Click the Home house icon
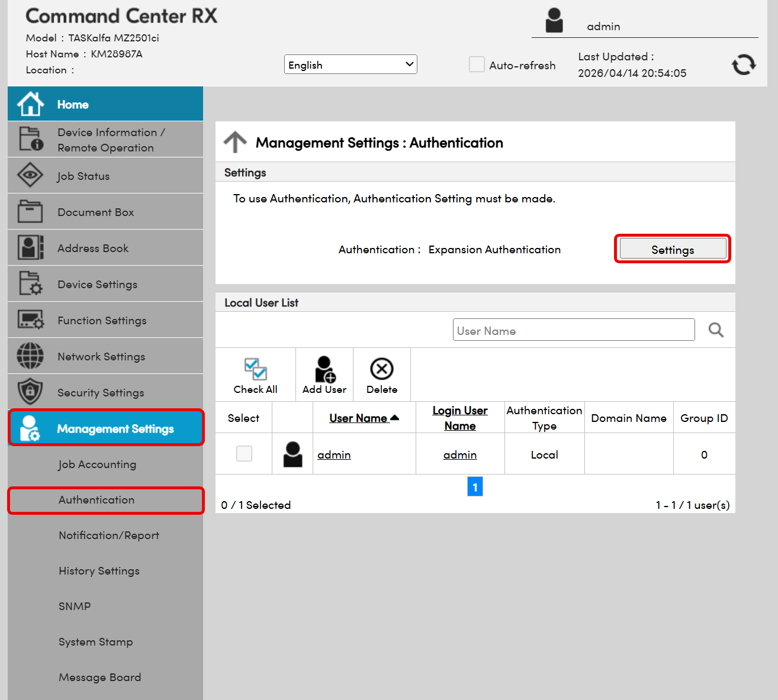This screenshot has width=778, height=700. [30, 104]
